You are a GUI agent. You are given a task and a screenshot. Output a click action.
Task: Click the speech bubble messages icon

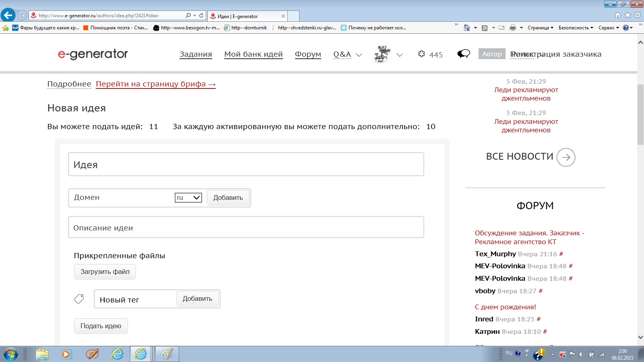[x=464, y=54]
